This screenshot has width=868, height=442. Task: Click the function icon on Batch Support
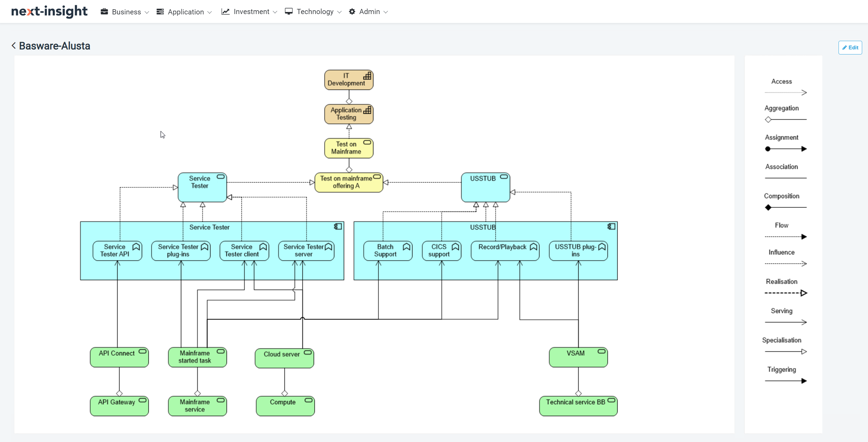click(406, 247)
